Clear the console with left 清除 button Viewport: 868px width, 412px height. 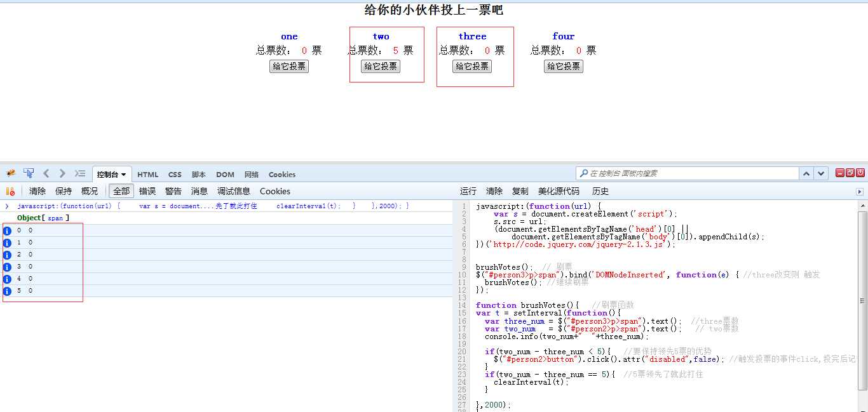pos(37,191)
